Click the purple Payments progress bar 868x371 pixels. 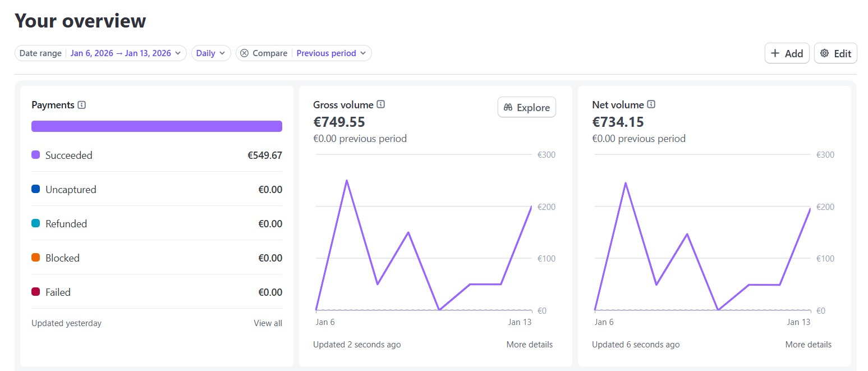157,126
